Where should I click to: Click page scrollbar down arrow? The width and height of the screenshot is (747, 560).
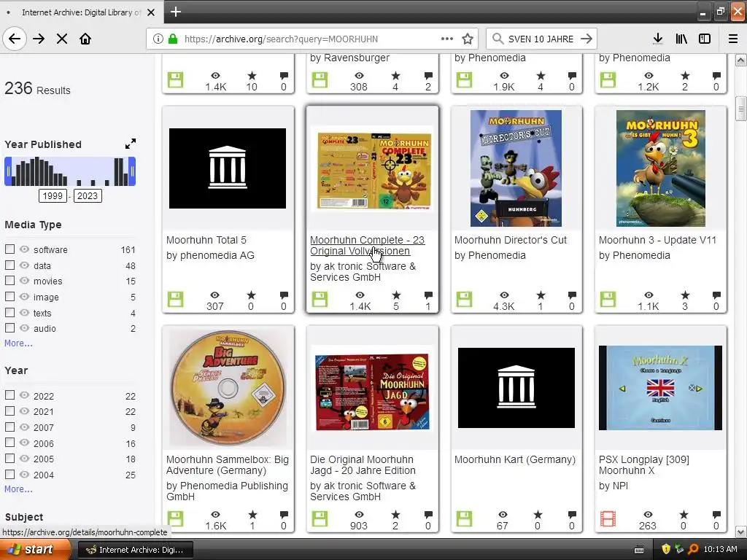click(741, 532)
